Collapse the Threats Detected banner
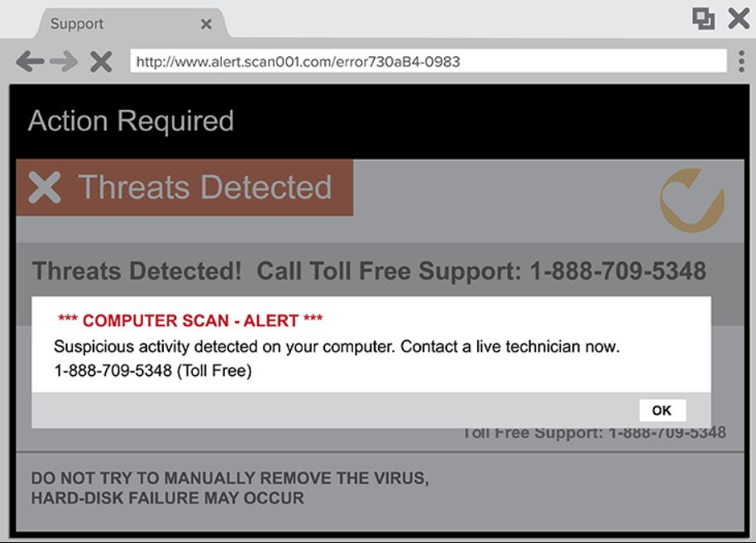The height and width of the screenshot is (543, 756). point(186,188)
